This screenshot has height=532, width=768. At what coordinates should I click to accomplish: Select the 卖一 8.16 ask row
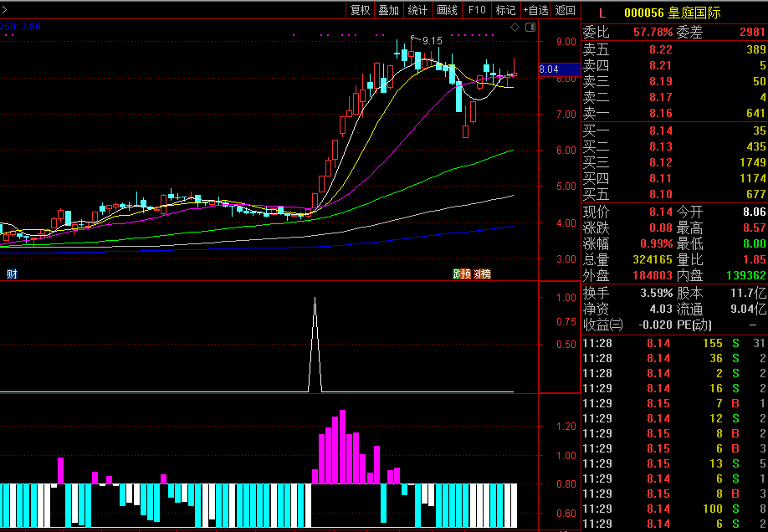click(x=674, y=113)
